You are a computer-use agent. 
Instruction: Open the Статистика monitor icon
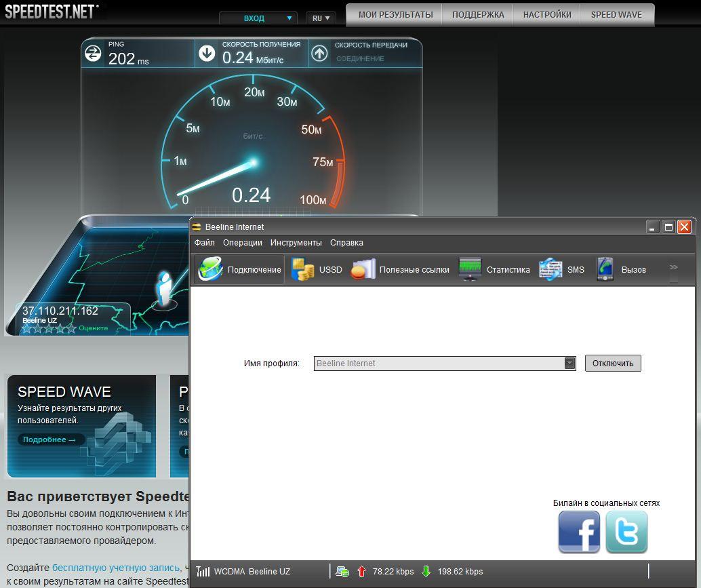coord(470,269)
